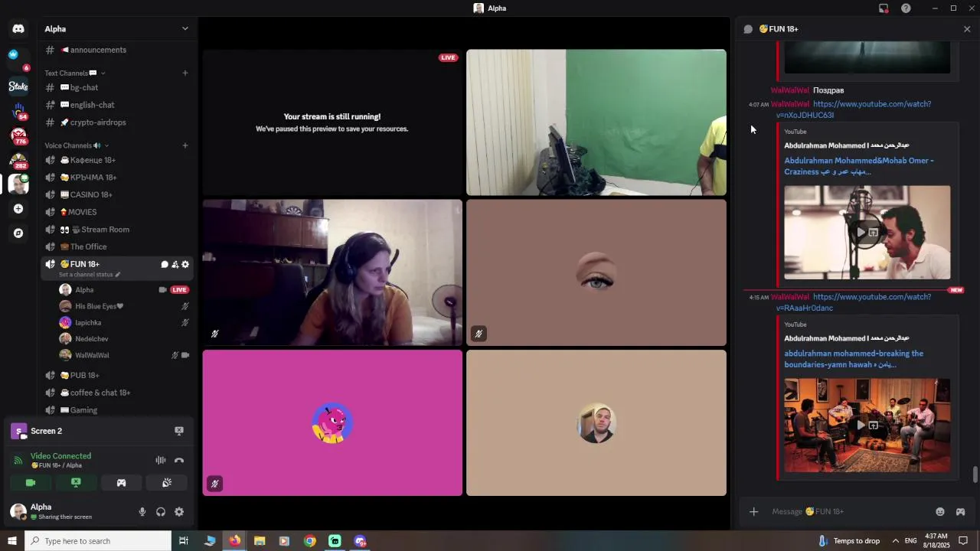Open Discover servers compass icon
Viewport: 980px width, 551px height.
click(x=18, y=233)
